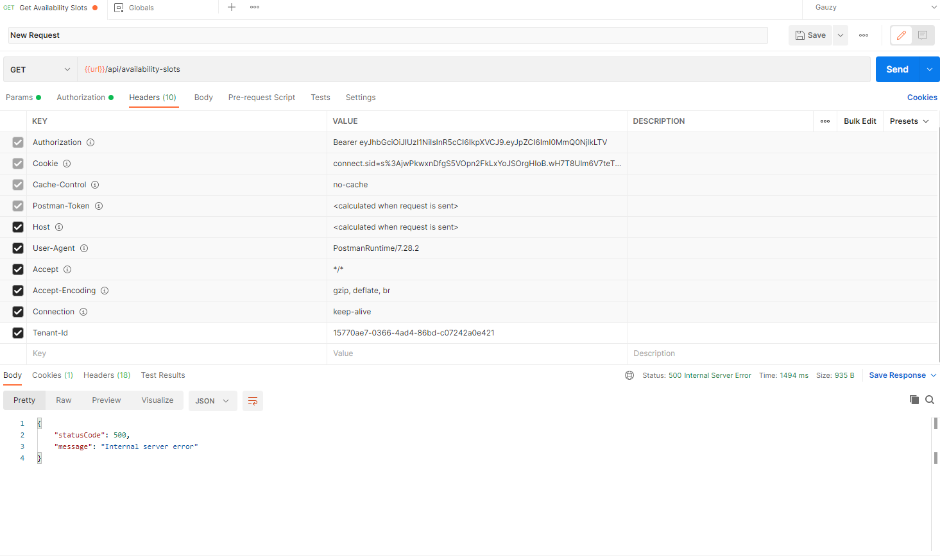
Task: Search within the response body
Action: point(930,400)
